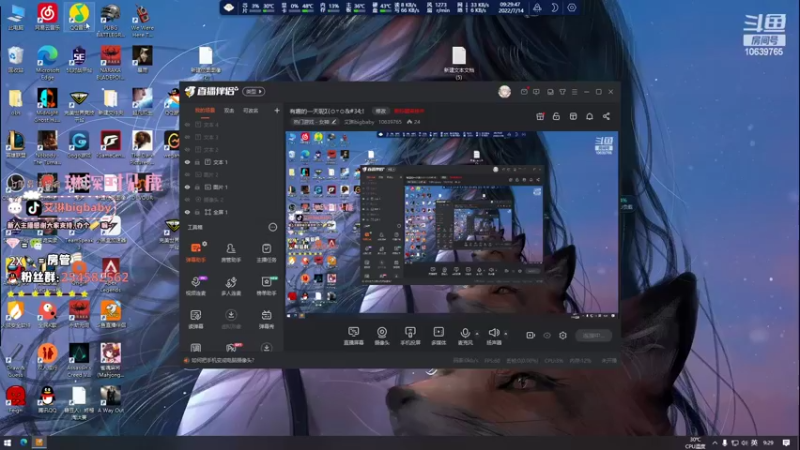Image resolution: width=800 pixels, height=450 pixels.
Task: Open the taskbar notification center icon
Action: (786, 442)
